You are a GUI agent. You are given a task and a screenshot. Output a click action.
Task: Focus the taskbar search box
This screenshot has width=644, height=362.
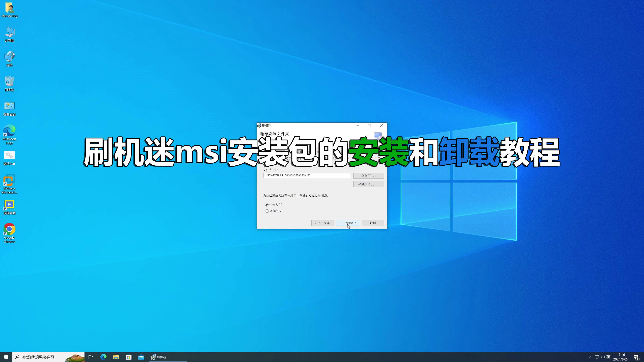pyautogui.click(x=48, y=357)
